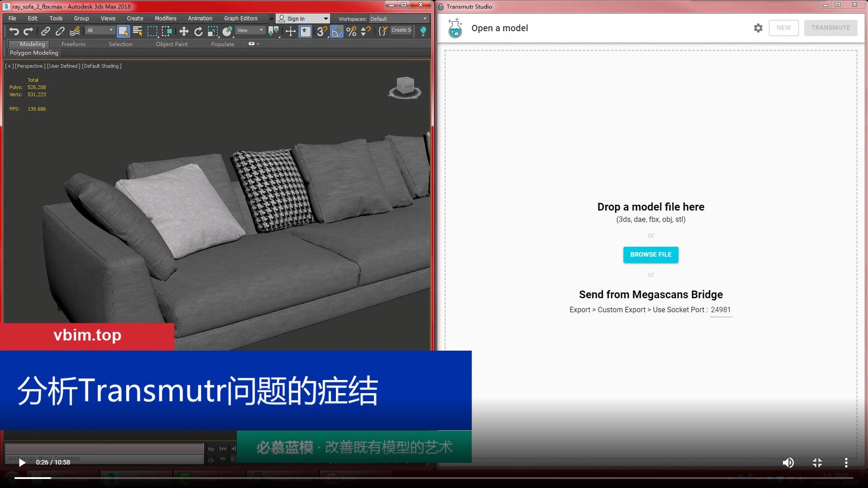Click the Select and Link chain icon
Viewport: 868px width, 488px height.
point(45,31)
